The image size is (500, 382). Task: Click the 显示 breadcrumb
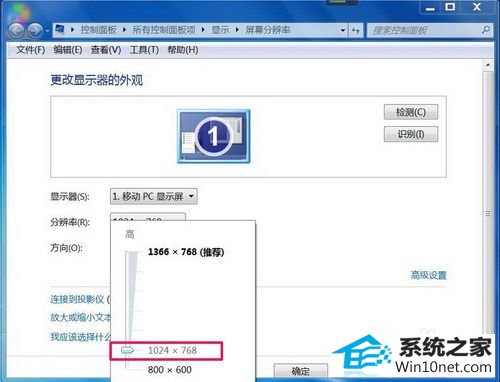point(221,30)
